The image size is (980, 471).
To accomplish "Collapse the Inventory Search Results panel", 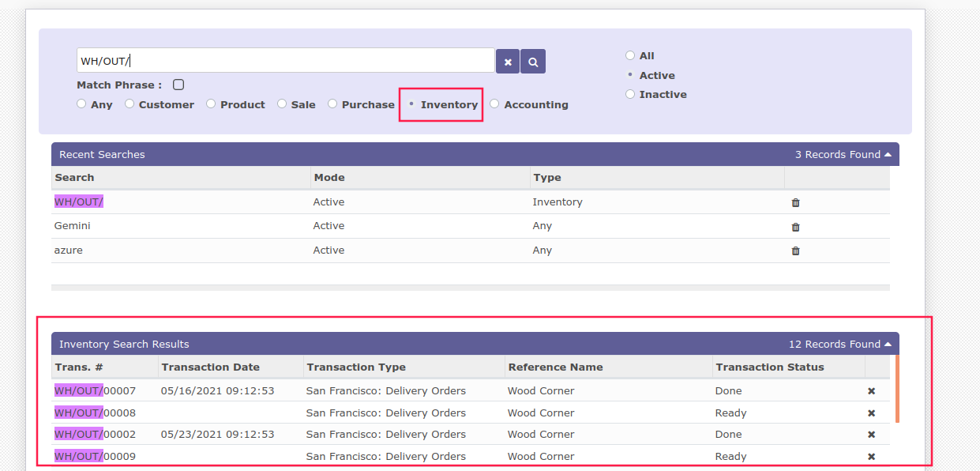I will tap(888, 345).
